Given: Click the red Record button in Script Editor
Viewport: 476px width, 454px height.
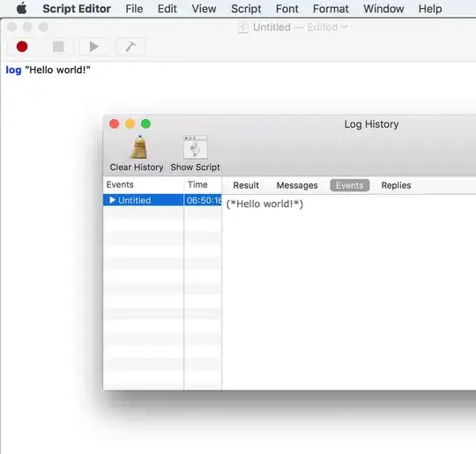Looking at the screenshot, I should point(22,47).
